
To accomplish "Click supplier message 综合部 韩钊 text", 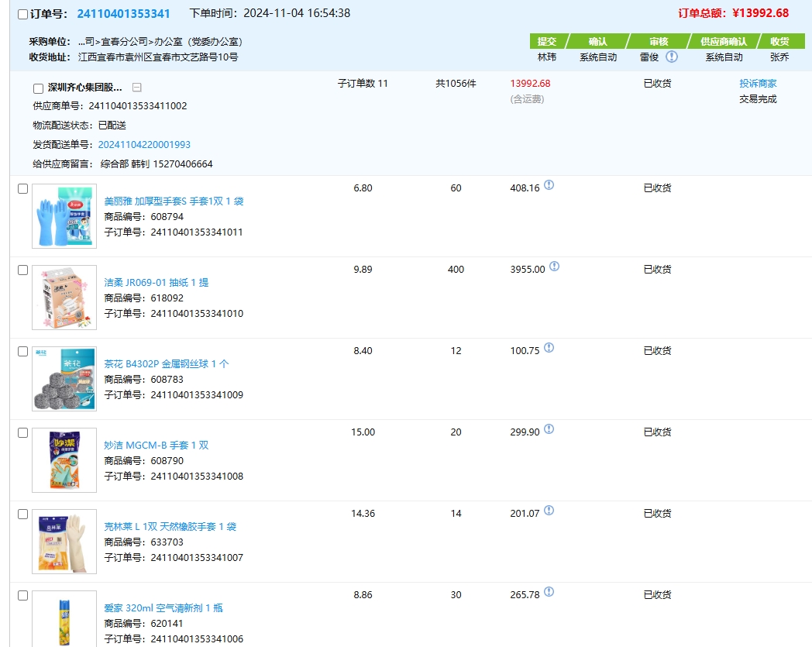I will 157,163.
